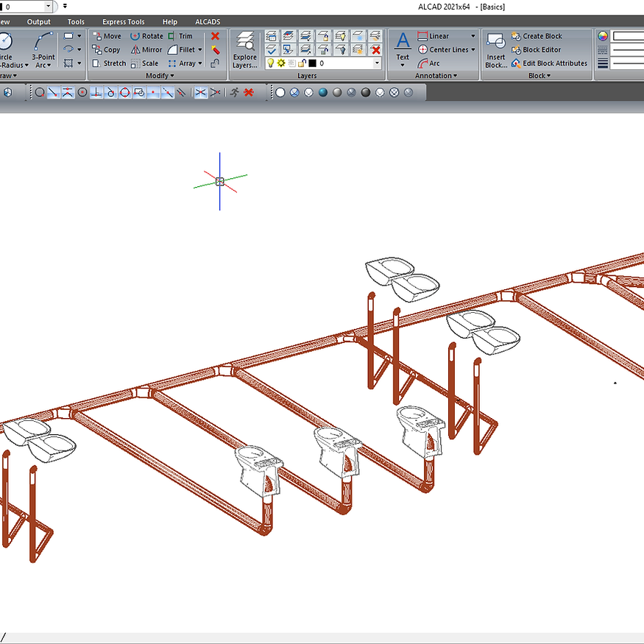Image resolution: width=644 pixels, height=644 pixels.
Task: Click the red X delete icon in Modify
Action: click(x=215, y=36)
